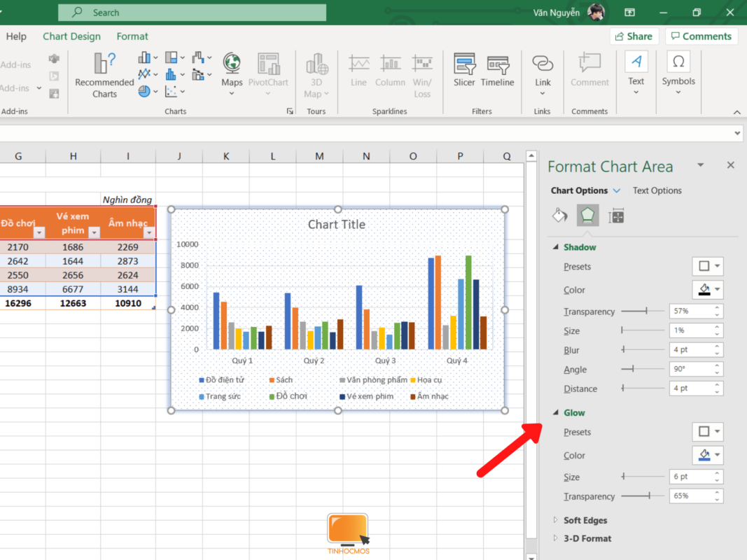Viewport: 747px width, 560px height.
Task: Open the Glow Color dropdown
Action: pyautogui.click(x=708, y=456)
